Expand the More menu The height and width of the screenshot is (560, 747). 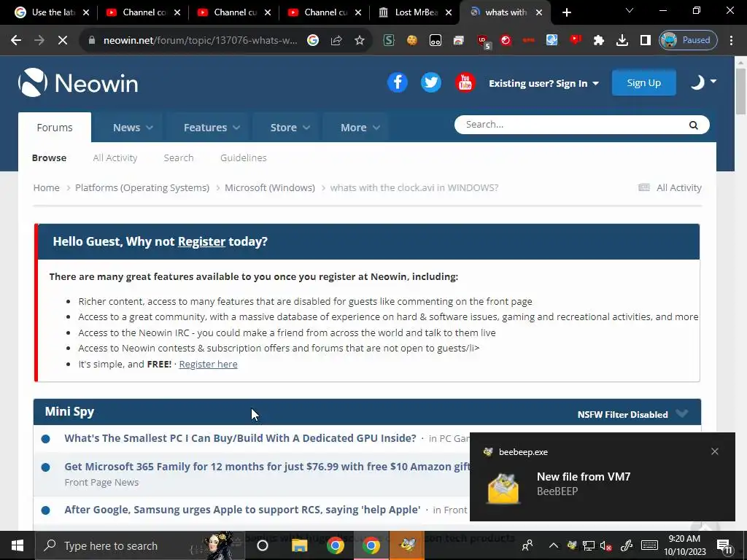360,128
